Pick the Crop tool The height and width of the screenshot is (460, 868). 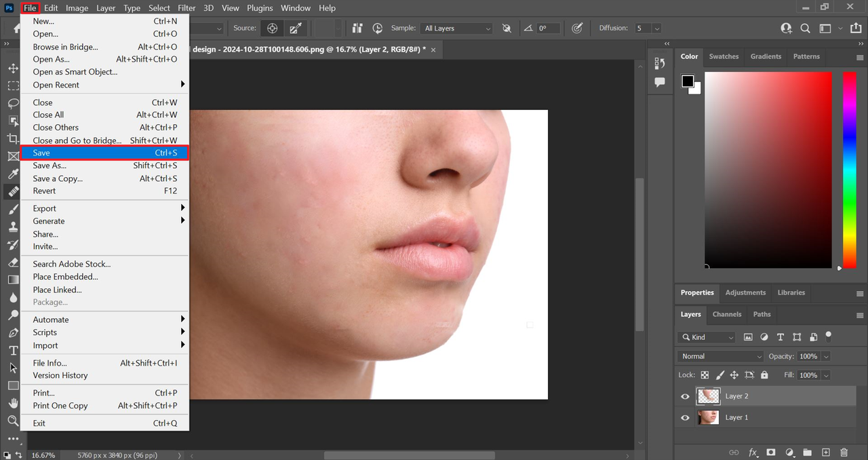click(13, 138)
